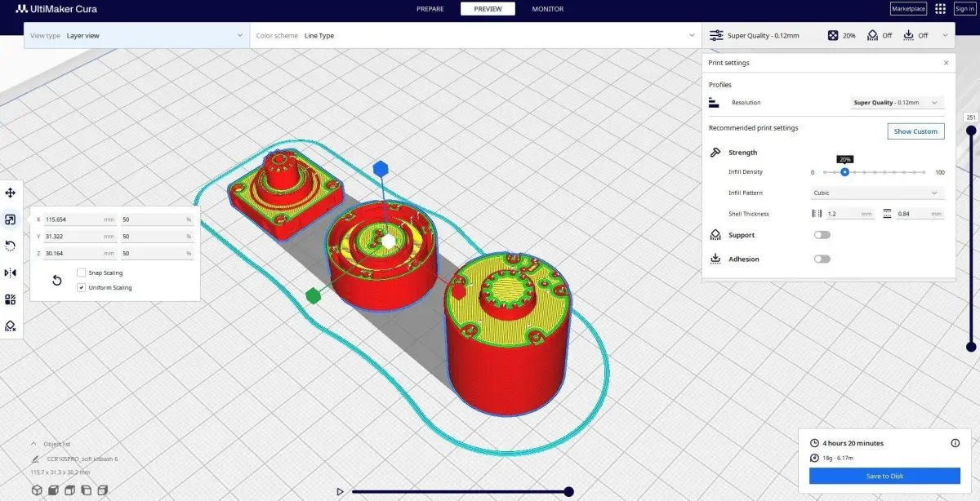Select the Mirror tool icon
Viewport: 980px width, 501px height.
11,273
